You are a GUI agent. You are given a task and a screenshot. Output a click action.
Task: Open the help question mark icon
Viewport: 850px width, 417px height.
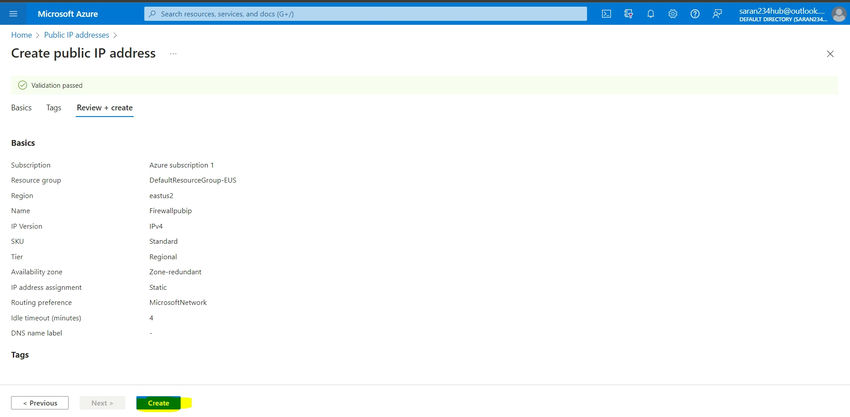coord(695,14)
